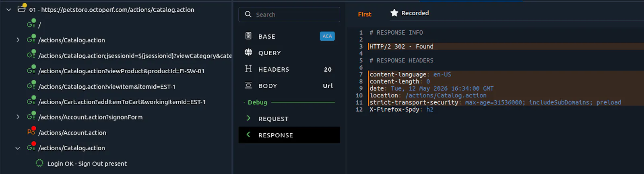Click the HEADERS count 20
The image size is (644, 174).
(x=328, y=70)
